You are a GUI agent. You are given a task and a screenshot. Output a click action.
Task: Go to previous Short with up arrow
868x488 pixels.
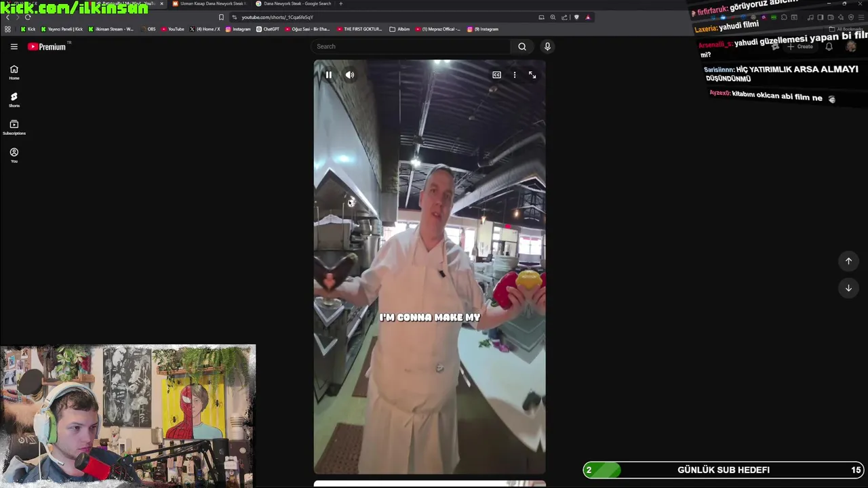coord(848,261)
